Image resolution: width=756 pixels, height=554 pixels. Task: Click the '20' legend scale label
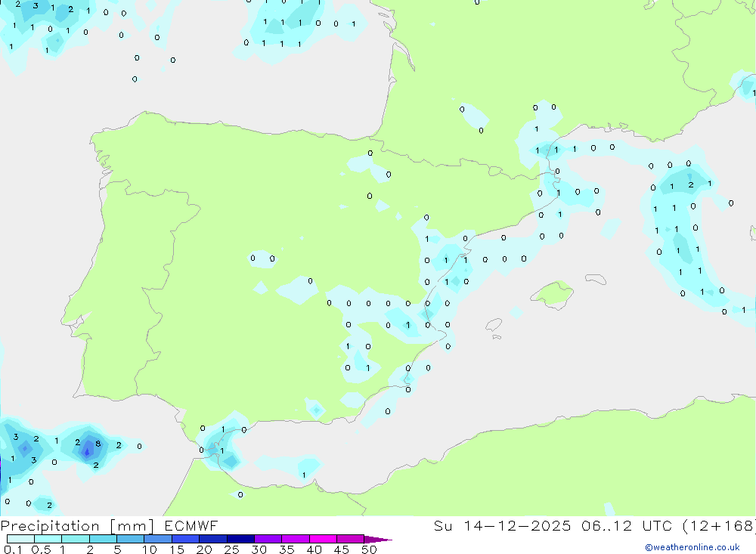coord(204,549)
